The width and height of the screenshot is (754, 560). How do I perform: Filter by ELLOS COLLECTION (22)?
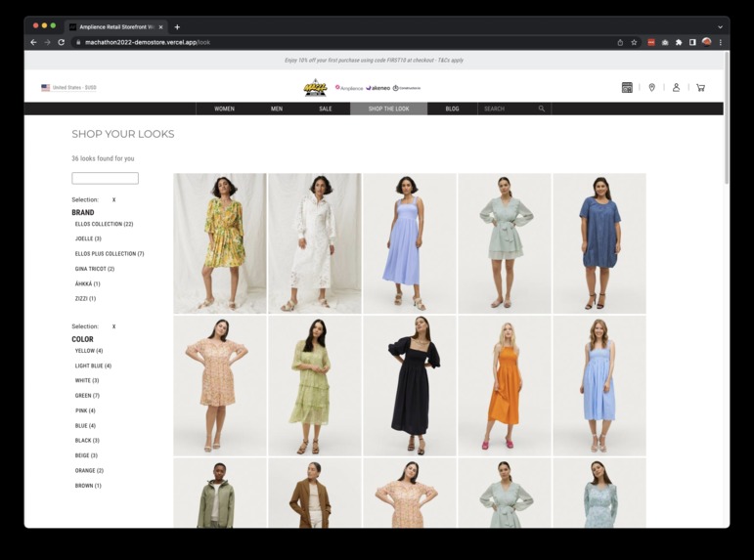tap(104, 224)
